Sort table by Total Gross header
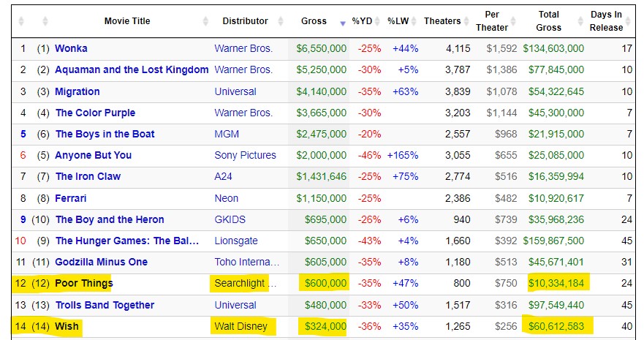The width and height of the screenshot is (644, 340). tap(548, 21)
